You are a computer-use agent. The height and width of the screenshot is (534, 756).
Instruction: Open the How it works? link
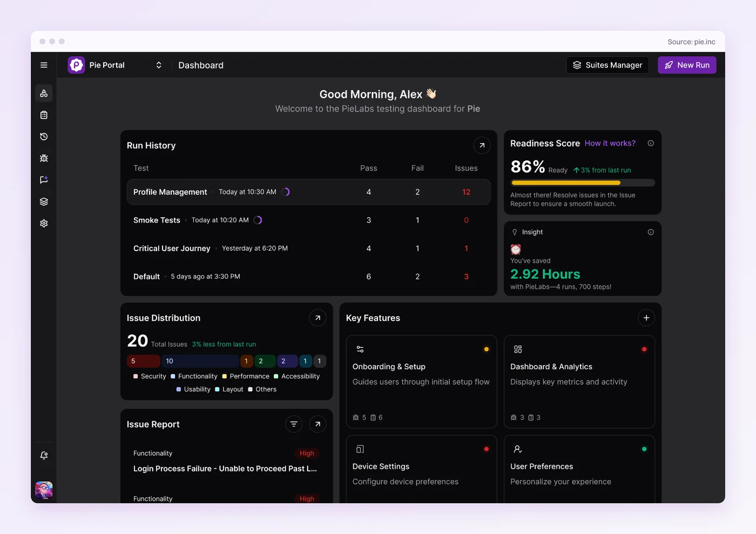(x=610, y=143)
